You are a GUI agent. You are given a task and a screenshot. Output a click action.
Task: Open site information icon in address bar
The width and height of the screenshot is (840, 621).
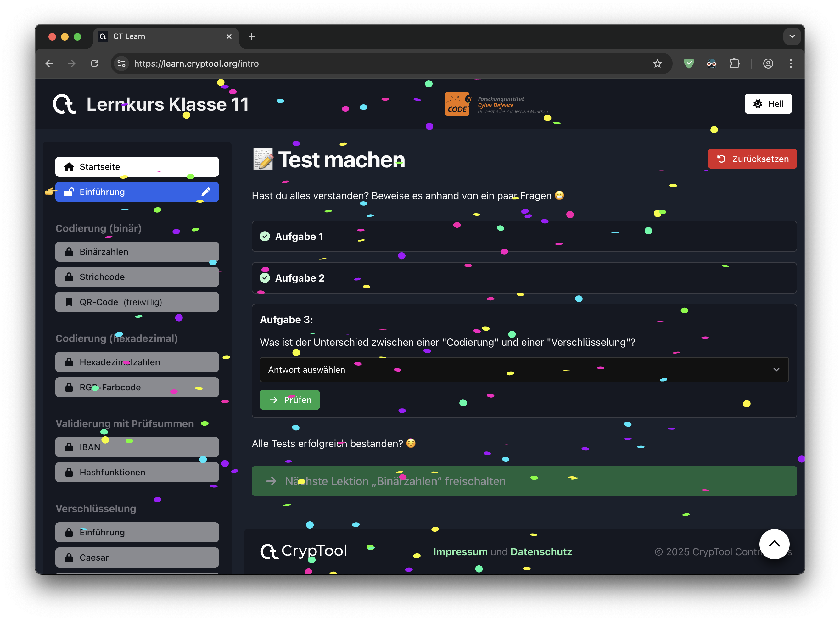coord(121,64)
